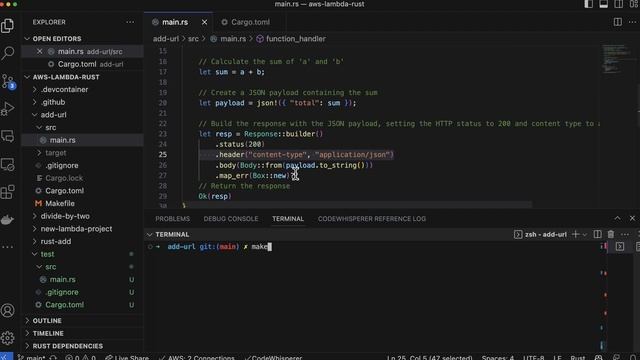Viewport: 640px width, 360px height.
Task: Open Source Control view with badge
Action: click(x=8, y=81)
